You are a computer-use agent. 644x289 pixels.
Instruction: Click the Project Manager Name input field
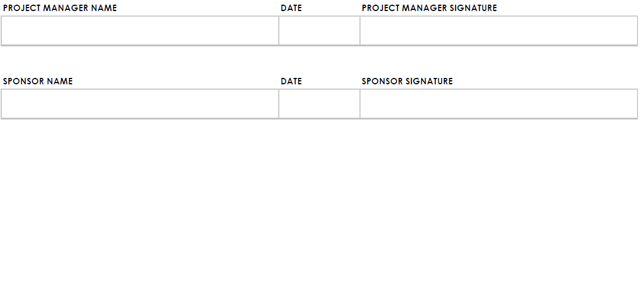click(x=140, y=30)
